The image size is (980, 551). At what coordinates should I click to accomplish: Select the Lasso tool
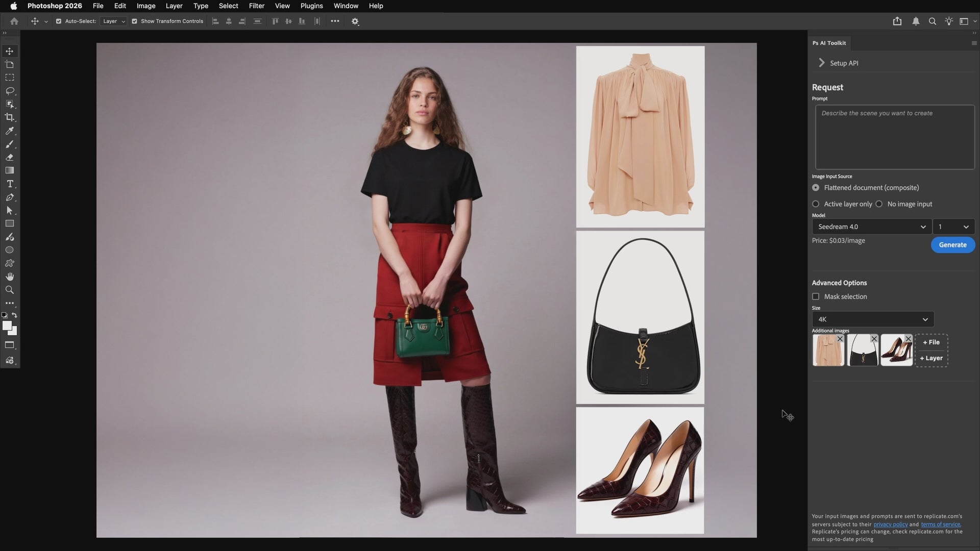[10, 91]
